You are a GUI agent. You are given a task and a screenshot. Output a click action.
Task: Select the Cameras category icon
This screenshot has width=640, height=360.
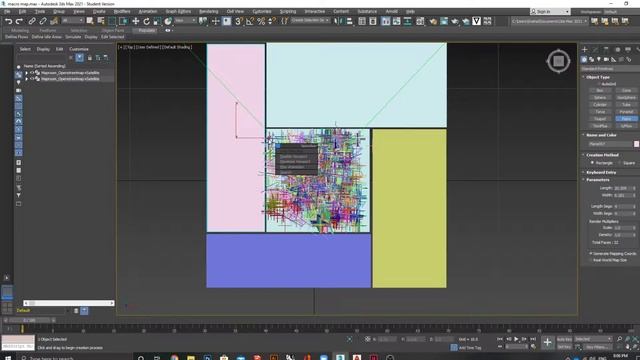(606, 60)
